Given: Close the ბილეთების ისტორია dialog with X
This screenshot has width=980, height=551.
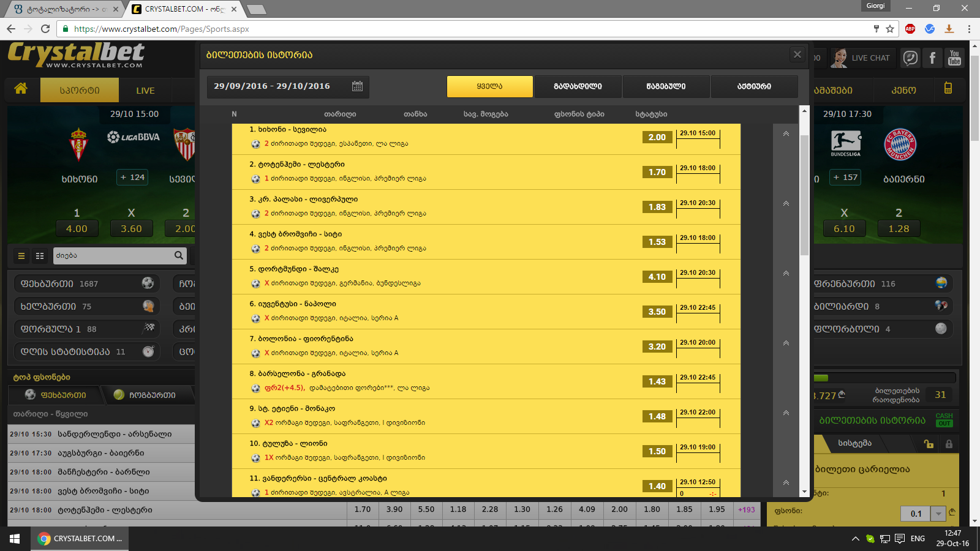Looking at the screenshot, I should click(x=797, y=54).
